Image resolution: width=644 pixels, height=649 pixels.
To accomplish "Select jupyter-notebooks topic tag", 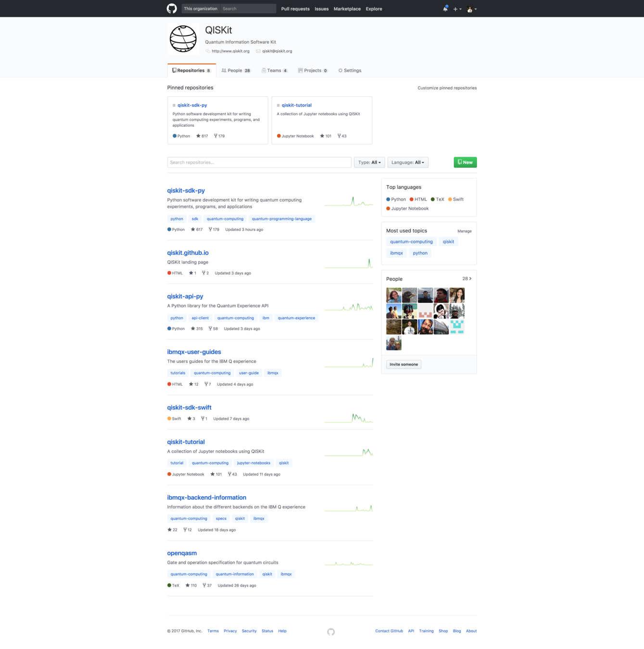I will coord(253,463).
